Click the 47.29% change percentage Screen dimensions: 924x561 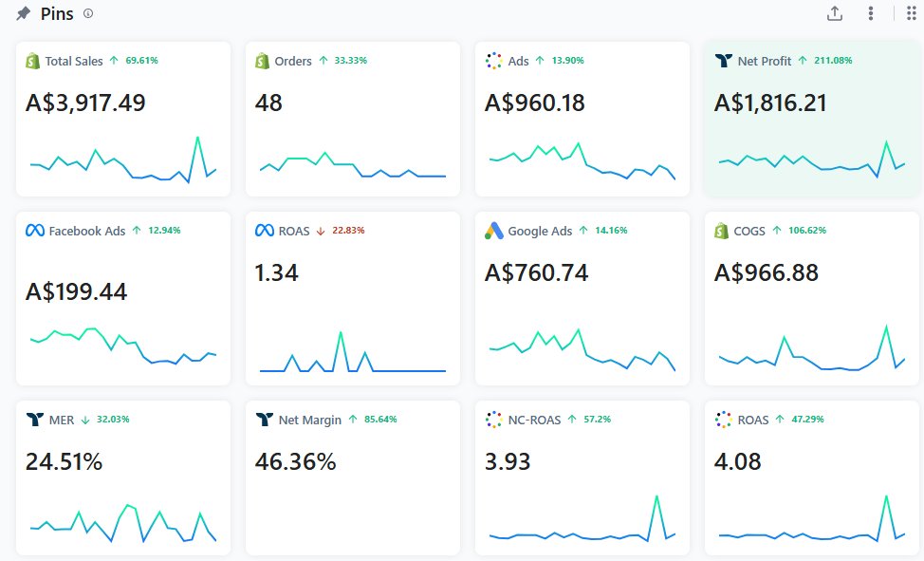[x=807, y=419]
